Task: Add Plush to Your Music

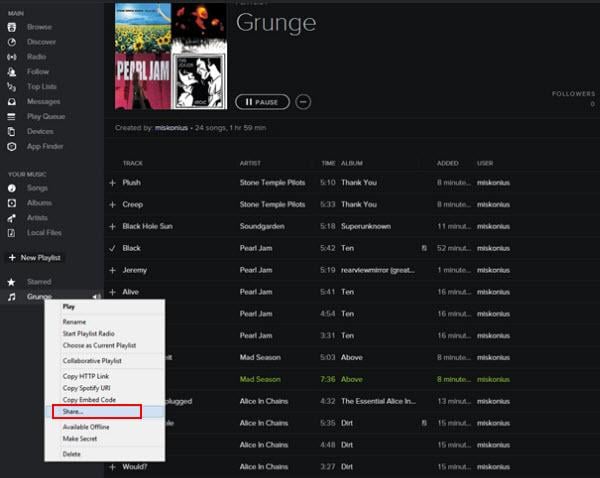Action: [112, 183]
